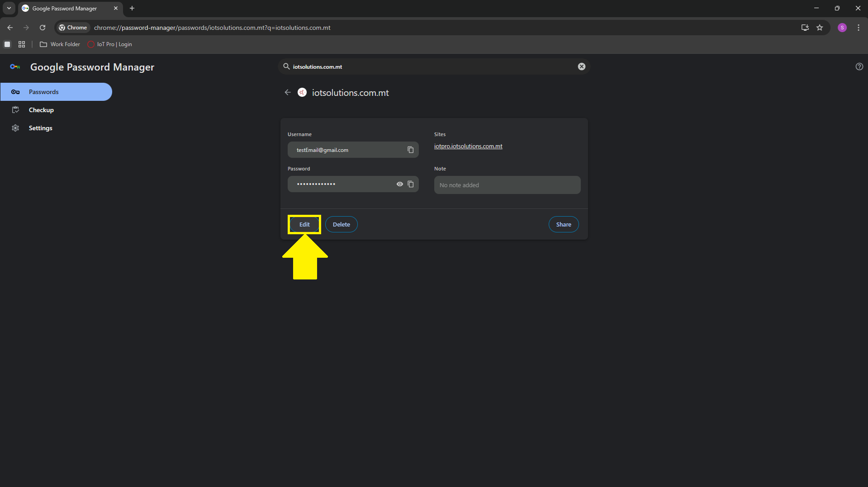Click the iotsolutions.com.mt site favicon

coord(302,92)
